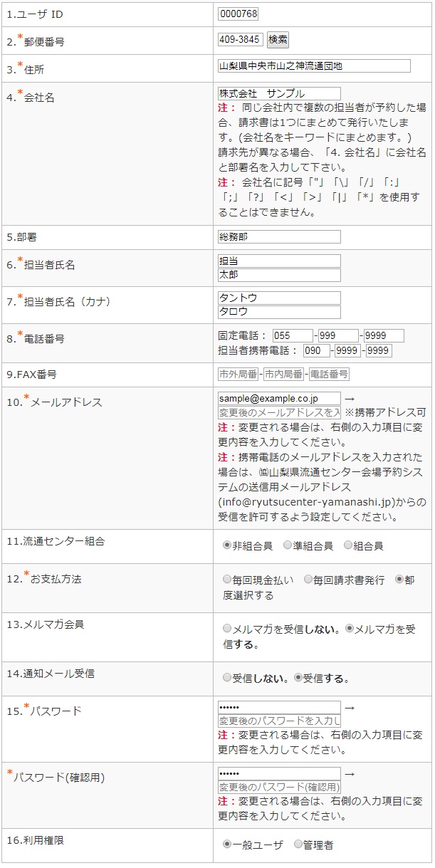Select 毎回現金払い payment method
This screenshot has height=868, width=435.
pos(227,580)
